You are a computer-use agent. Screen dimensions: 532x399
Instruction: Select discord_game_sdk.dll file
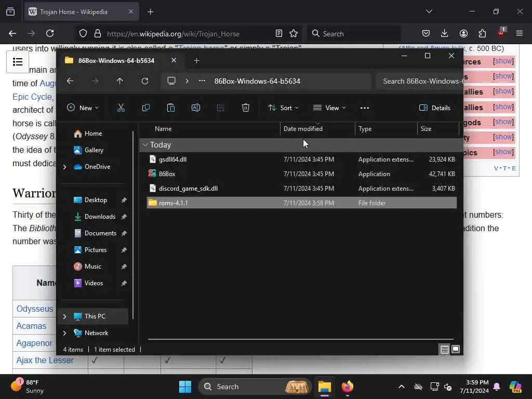pyautogui.click(x=302, y=188)
